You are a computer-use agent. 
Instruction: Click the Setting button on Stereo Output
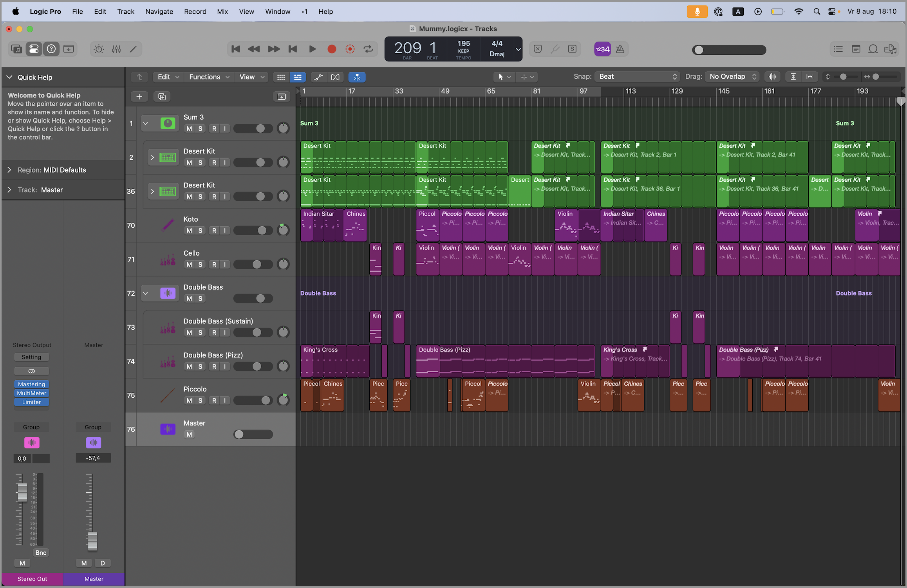click(31, 357)
